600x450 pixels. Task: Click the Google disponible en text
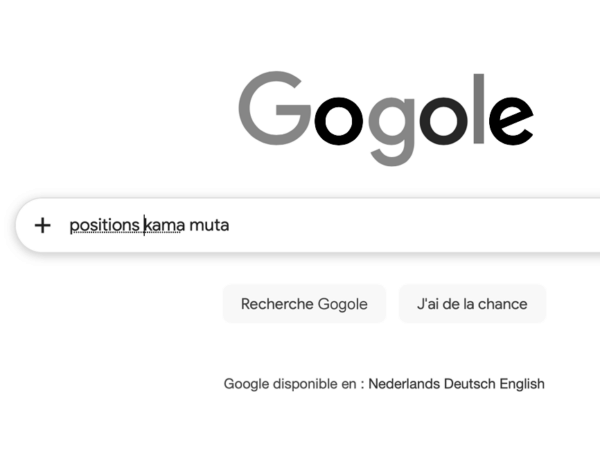(x=292, y=383)
